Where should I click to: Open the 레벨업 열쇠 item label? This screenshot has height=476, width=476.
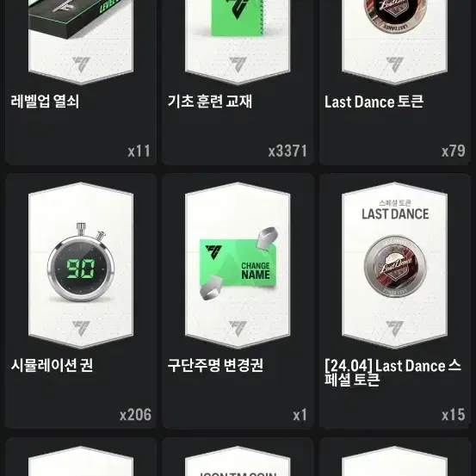pyautogui.click(x=45, y=102)
